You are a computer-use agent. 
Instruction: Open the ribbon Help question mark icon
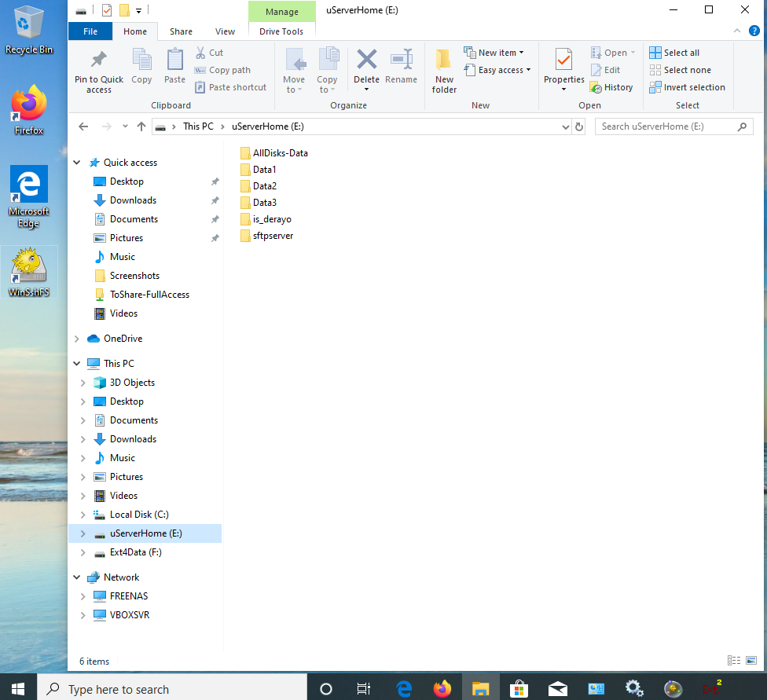tap(754, 31)
